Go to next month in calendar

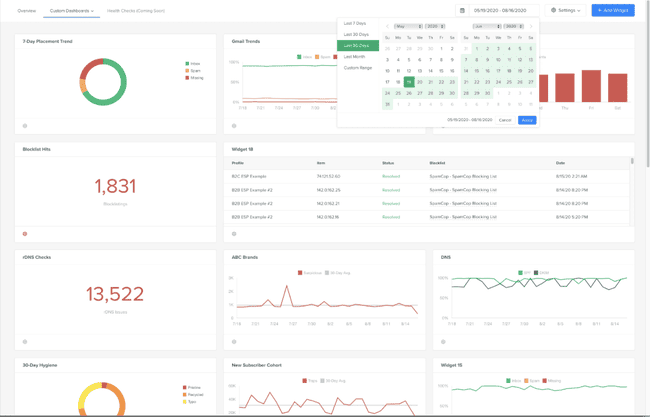point(530,27)
